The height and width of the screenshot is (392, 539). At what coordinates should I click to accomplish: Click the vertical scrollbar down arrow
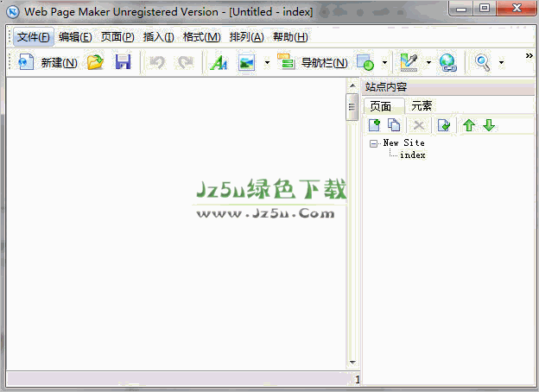[352, 363]
